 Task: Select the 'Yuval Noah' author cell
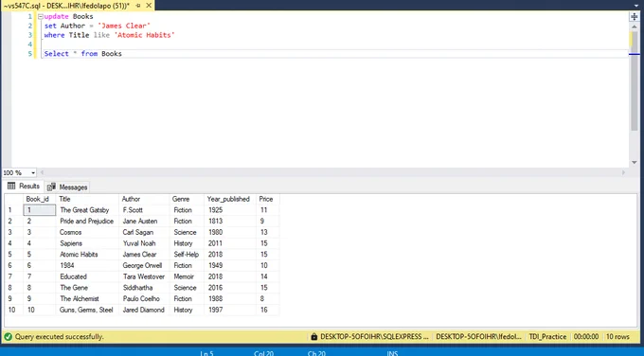pos(144,243)
